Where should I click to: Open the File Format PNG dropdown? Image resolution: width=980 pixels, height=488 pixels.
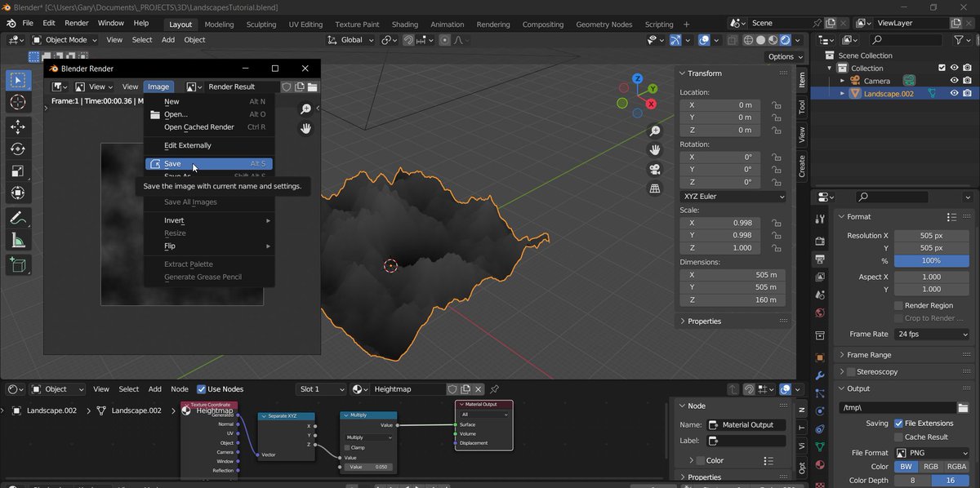932,453
